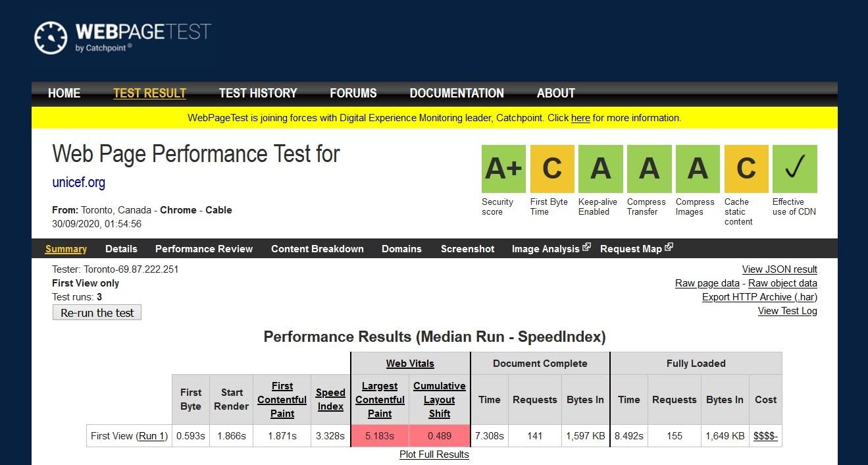Open the Test History menu item
This screenshot has height=465, width=868.
tap(258, 94)
